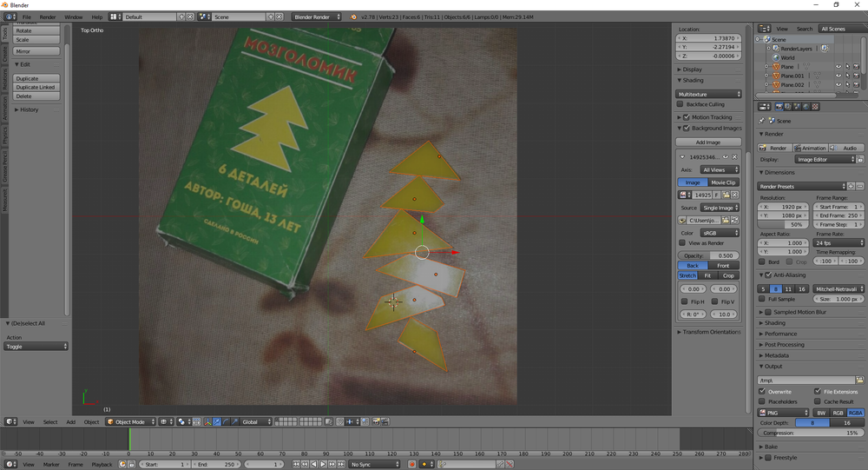
Task: Toggle visibility eye for Plane.002
Action: (x=838, y=84)
